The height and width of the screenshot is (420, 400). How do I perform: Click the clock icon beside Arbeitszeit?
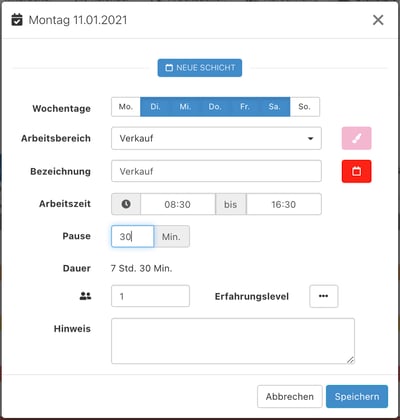126,204
